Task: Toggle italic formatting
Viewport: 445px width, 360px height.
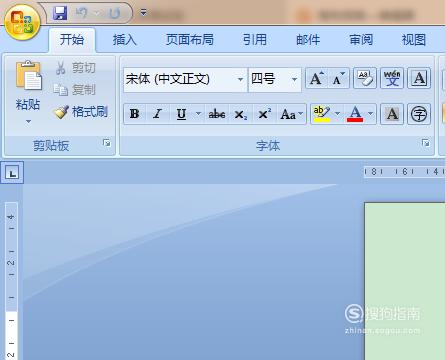Action: point(157,114)
